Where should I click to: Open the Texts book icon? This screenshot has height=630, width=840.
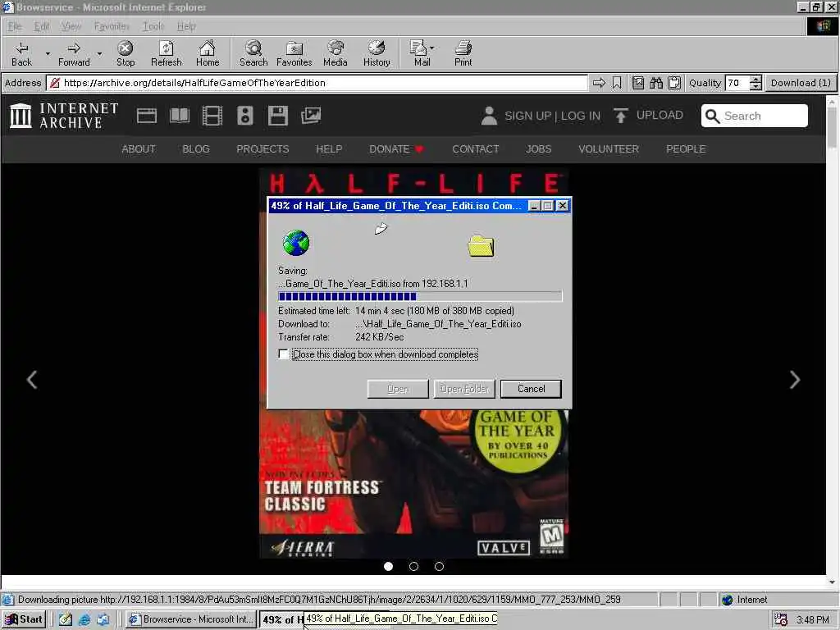(x=180, y=116)
